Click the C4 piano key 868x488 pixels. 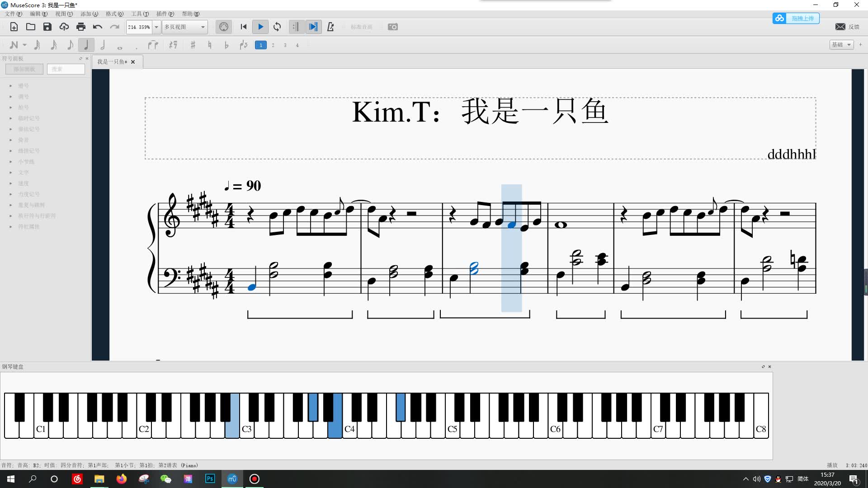349,429
